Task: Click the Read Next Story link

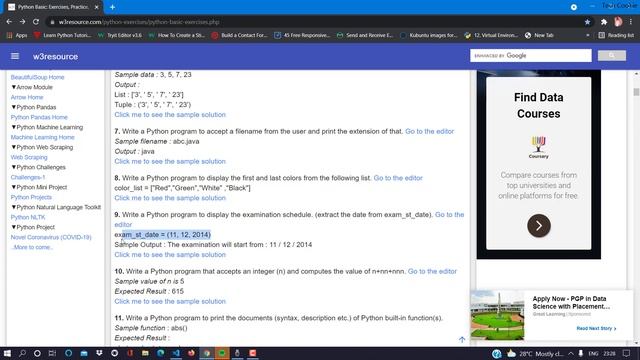Action: [x=596, y=328]
